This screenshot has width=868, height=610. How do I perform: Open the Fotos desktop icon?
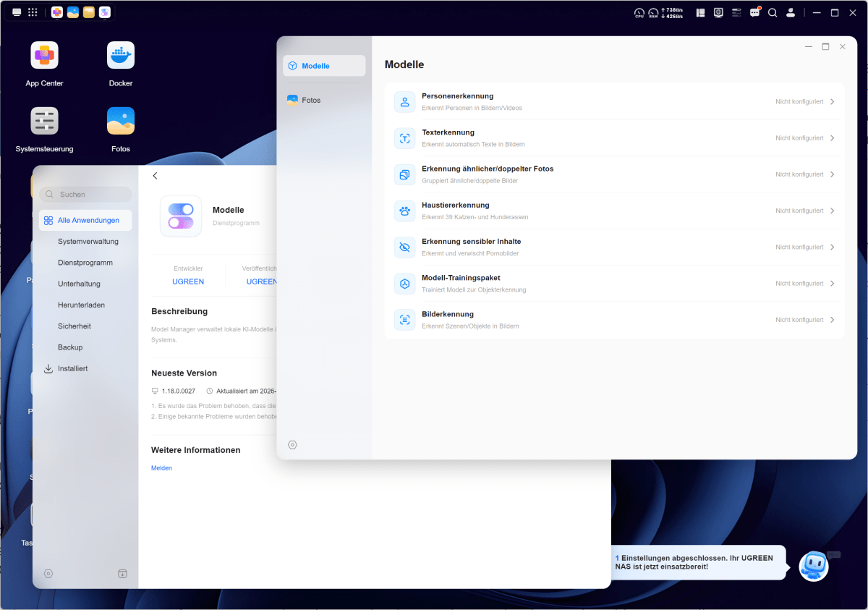coord(121,121)
